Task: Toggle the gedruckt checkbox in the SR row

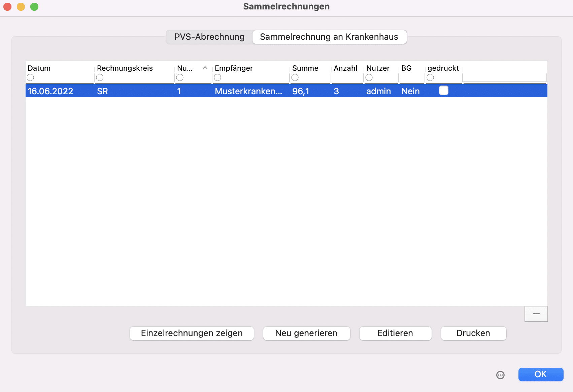Action: 444,91
